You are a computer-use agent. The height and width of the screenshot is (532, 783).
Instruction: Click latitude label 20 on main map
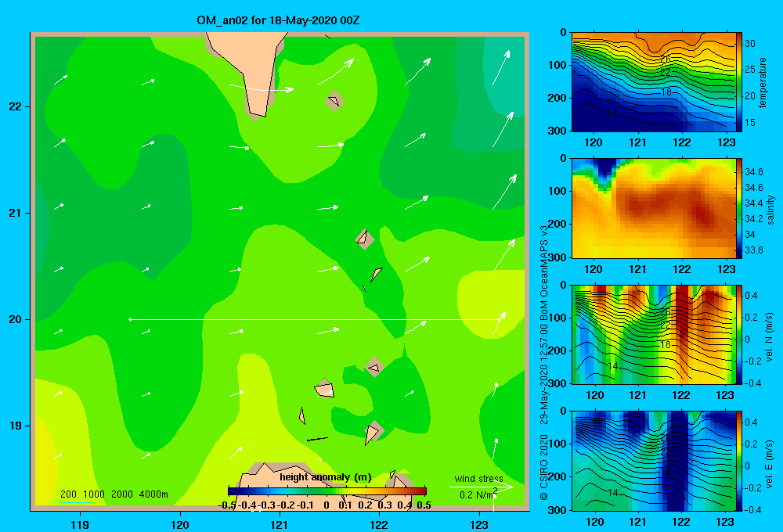click(16, 319)
